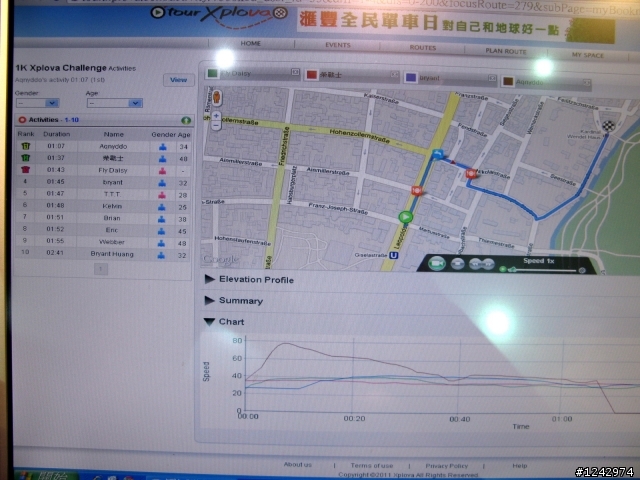The height and width of the screenshot is (480, 640).
Task: Open the Gender filter dropdown
Action: (x=37, y=103)
